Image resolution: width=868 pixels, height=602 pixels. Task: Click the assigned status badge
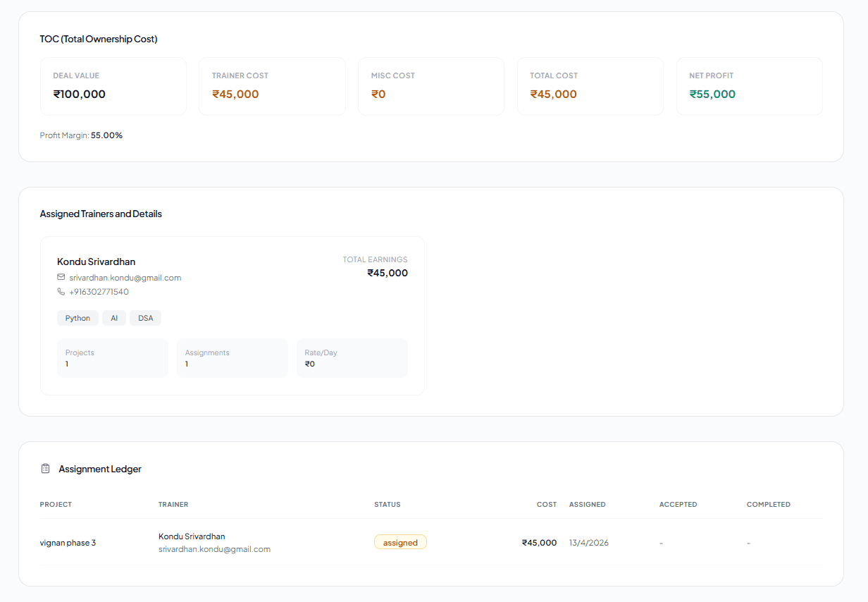point(400,542)
